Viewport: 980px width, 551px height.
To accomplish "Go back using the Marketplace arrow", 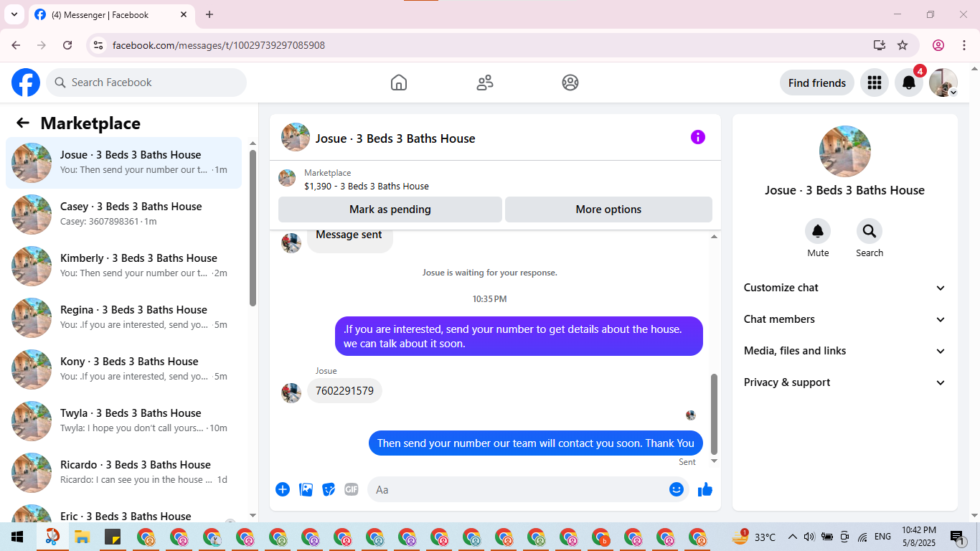I will coord(23,123).
